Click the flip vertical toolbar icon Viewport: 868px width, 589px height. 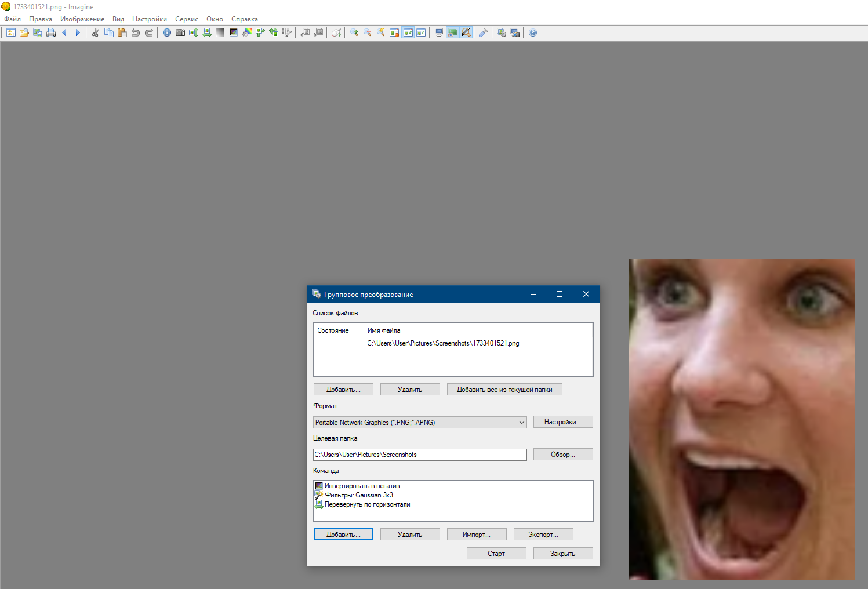tap(194, 32)
